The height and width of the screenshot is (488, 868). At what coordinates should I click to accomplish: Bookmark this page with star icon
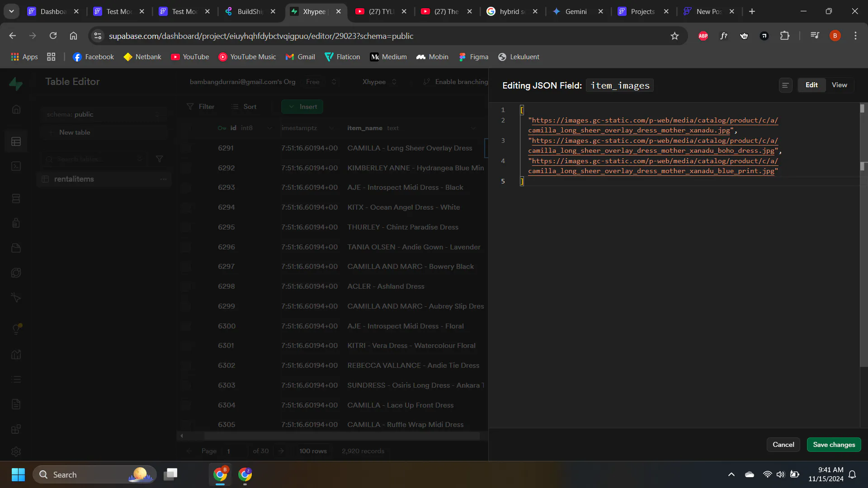pos(675,36)
